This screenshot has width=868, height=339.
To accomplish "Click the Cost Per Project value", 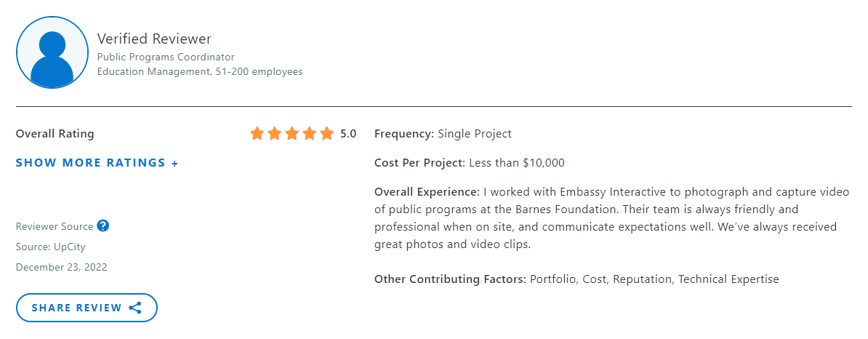I will coord(516,163).
